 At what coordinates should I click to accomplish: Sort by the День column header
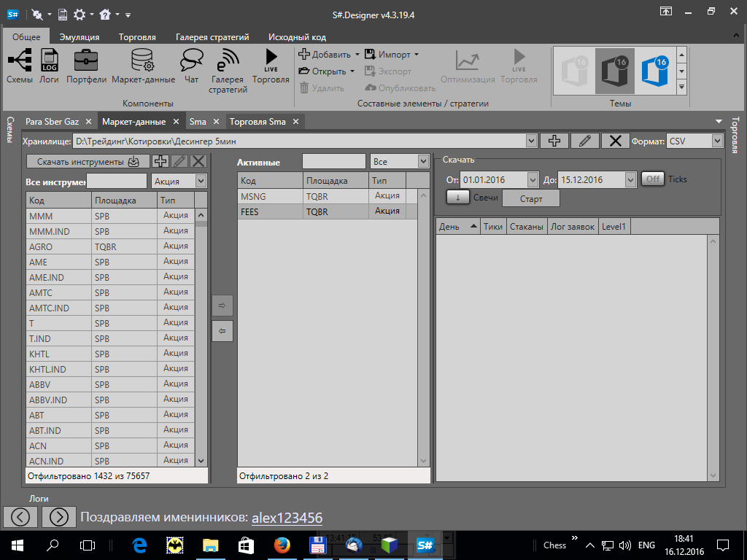458,227
